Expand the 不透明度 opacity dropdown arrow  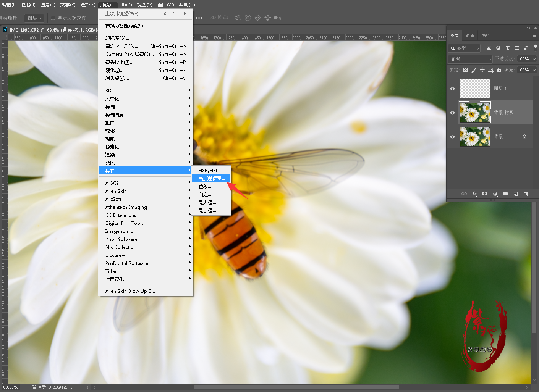point(534,59)
